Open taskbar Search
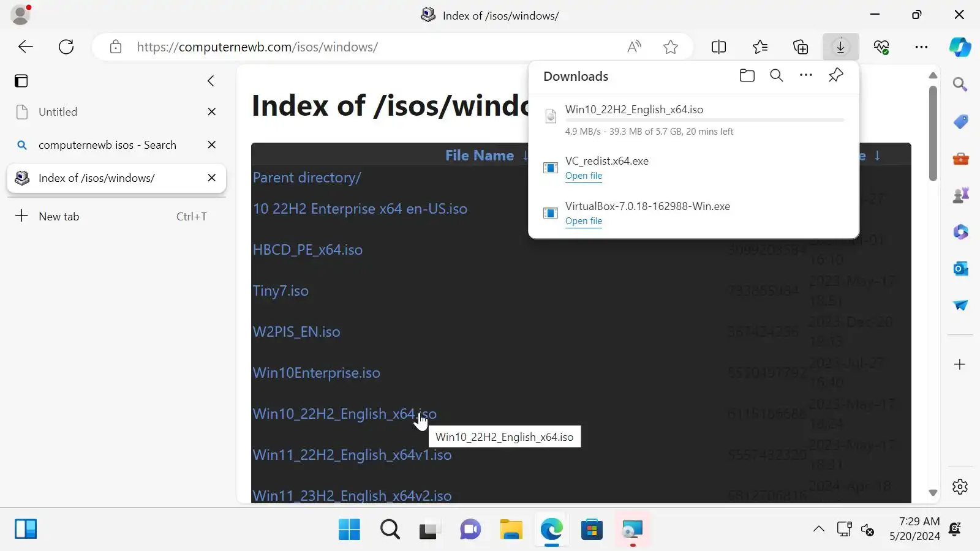This screenshot has width=980, height=551. 390,530
